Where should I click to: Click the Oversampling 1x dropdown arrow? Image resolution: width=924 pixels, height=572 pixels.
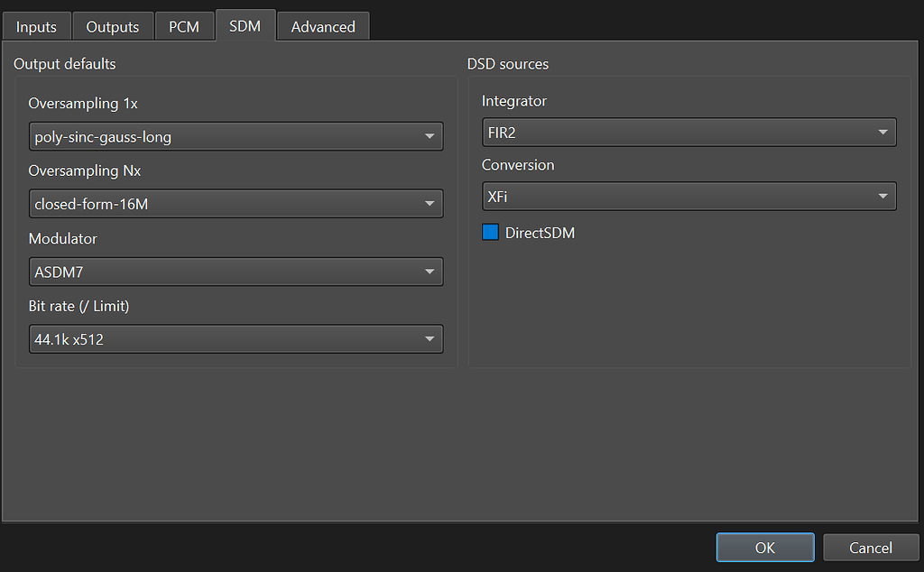431,136
